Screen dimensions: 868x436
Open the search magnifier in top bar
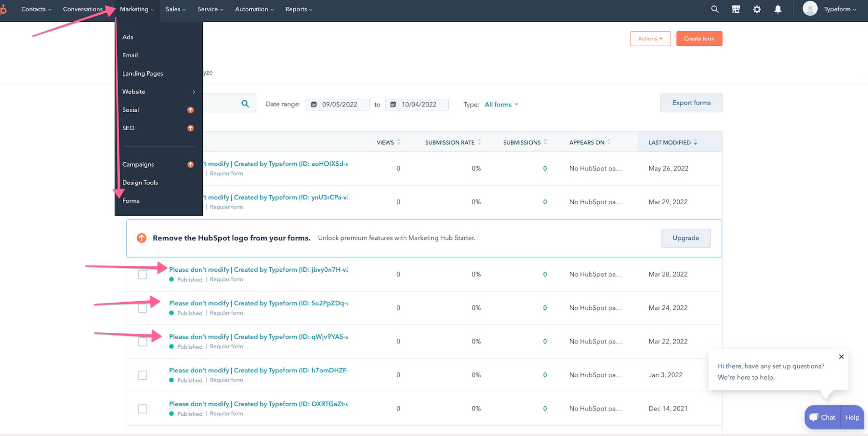coord(715,9)
